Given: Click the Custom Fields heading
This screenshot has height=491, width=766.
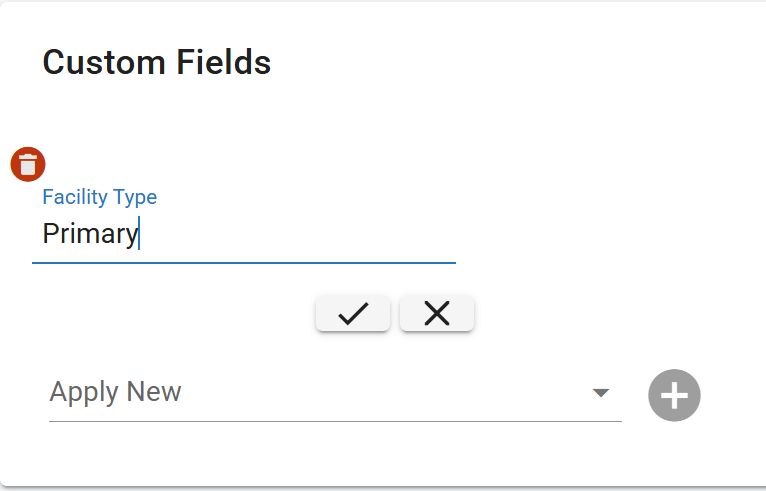Looking at the screenshot, I should pyautogui.click(x=156, y=63).
